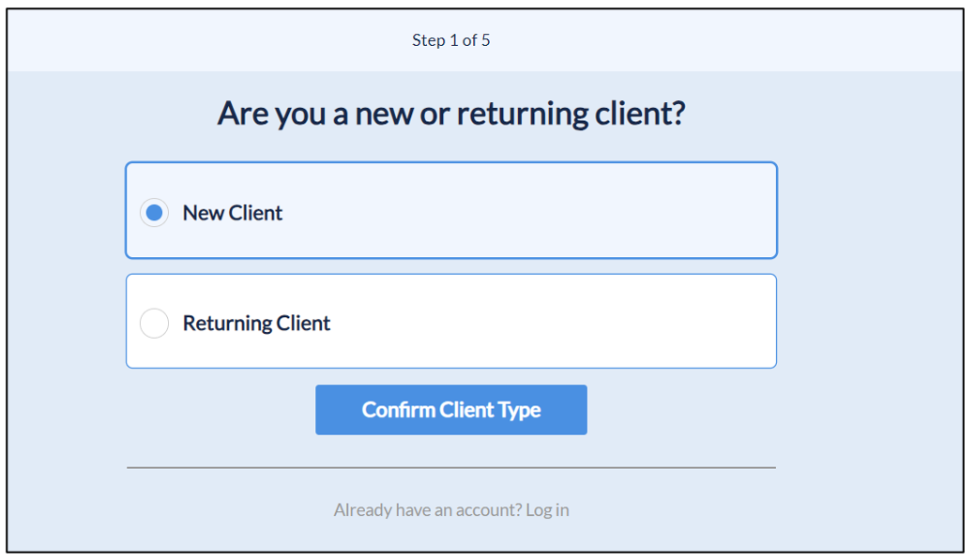Click the right edge of New Client card
975x560 pixels.
(774, 211)
